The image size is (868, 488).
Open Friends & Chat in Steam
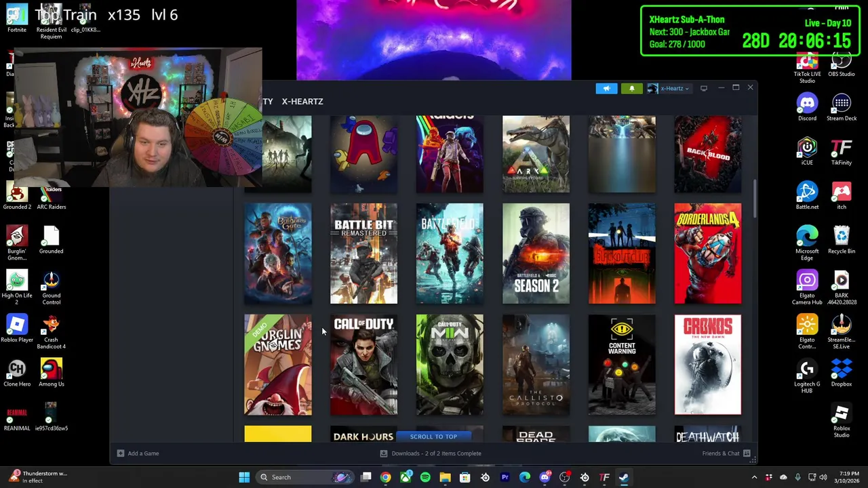[726, 453]
